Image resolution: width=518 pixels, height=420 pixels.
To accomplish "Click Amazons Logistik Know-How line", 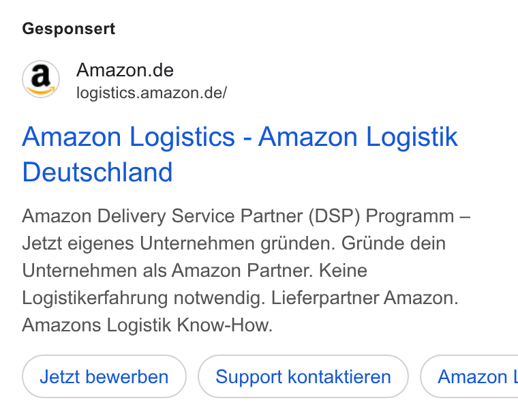I will click(147, 325).
